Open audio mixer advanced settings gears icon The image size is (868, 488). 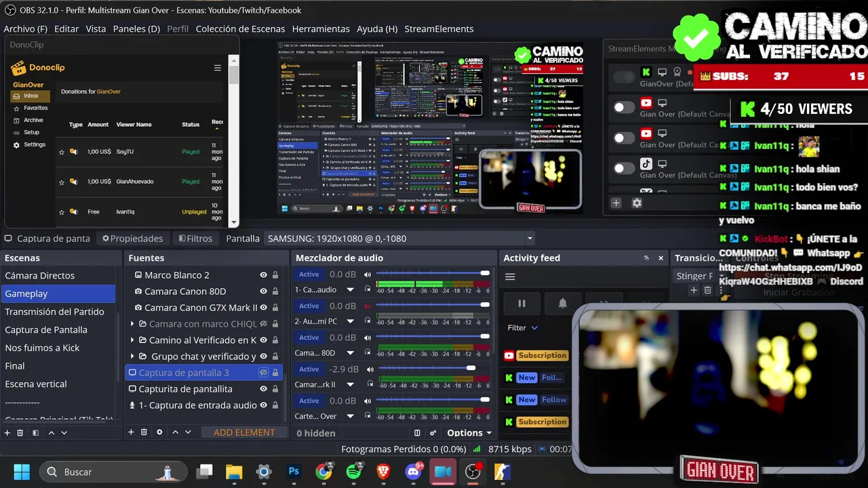pos(433,432)
